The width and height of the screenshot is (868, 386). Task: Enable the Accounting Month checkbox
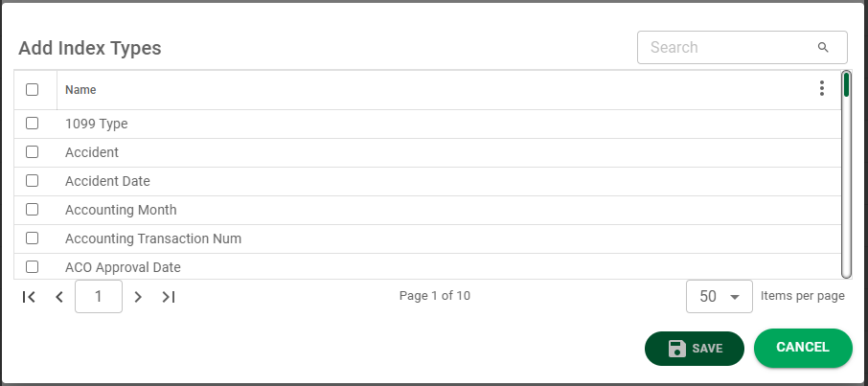33,210
